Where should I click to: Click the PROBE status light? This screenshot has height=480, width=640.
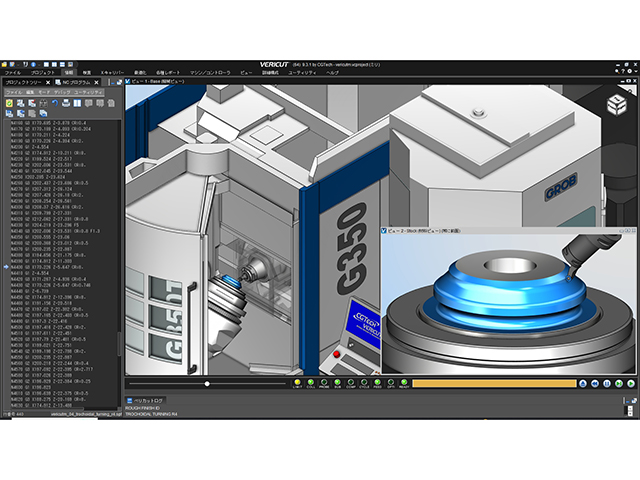click(324, 382)
